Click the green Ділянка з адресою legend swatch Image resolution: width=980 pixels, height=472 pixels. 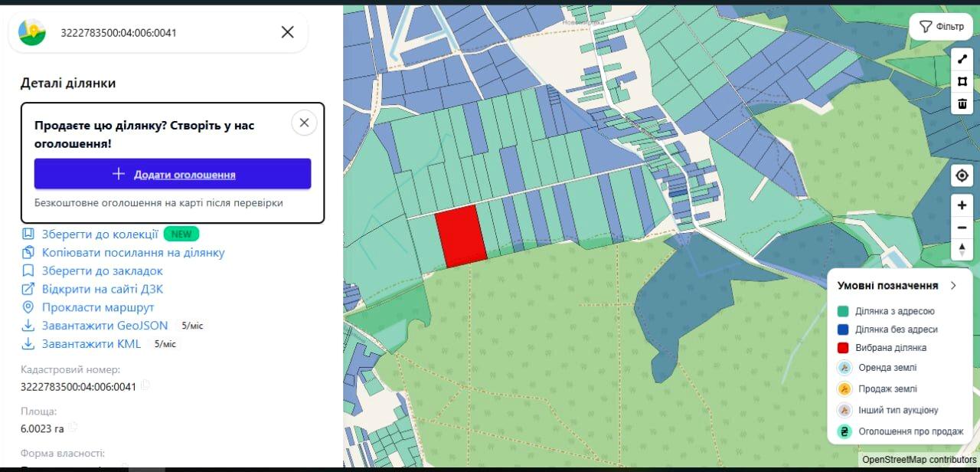(x=843, y=311)
